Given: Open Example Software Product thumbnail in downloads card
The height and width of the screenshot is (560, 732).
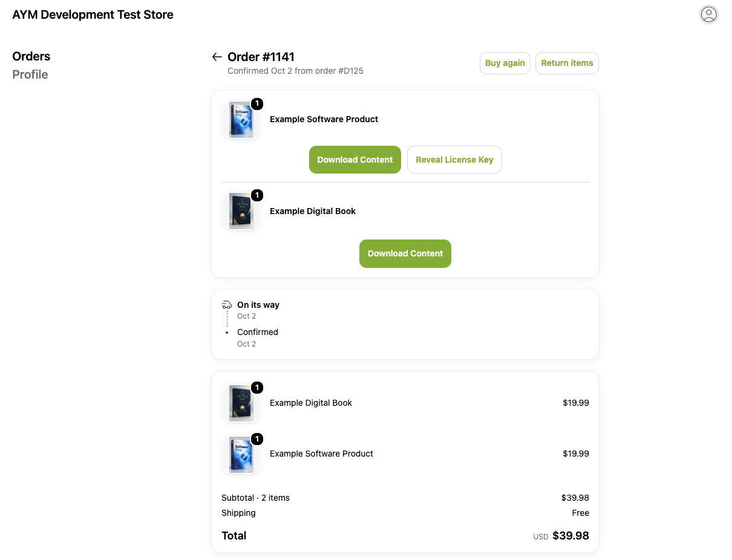Looking at the screenshot, I should [x=241, y=120].
